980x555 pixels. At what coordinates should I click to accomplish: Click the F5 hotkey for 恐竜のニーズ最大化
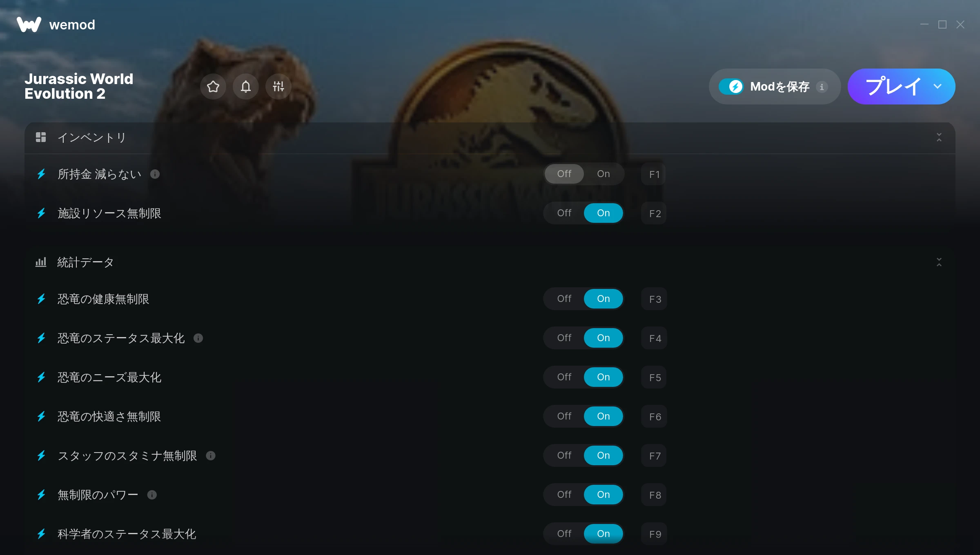tap(654, 377)
